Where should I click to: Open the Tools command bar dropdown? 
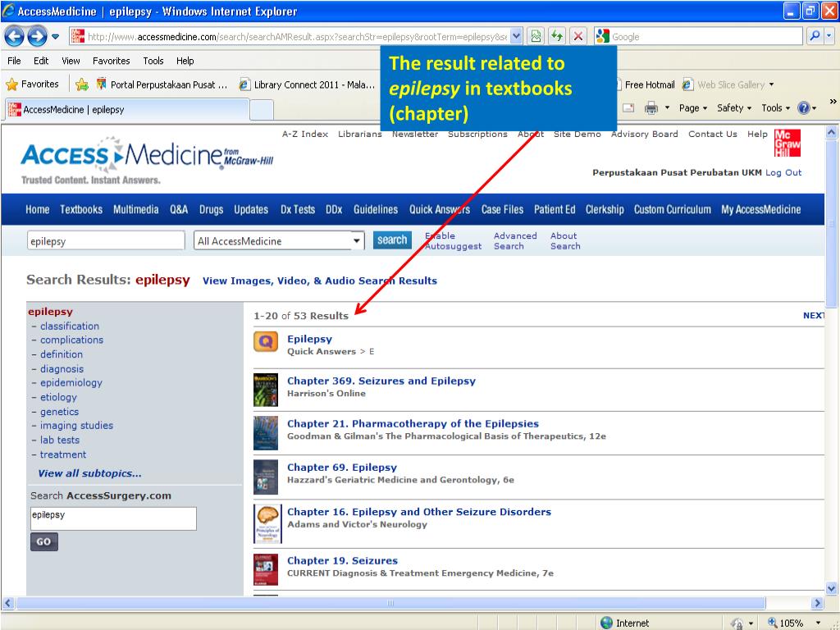[x=775, y=108]
